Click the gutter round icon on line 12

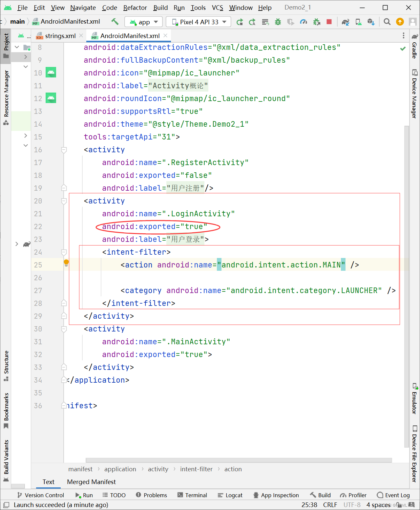51,98
